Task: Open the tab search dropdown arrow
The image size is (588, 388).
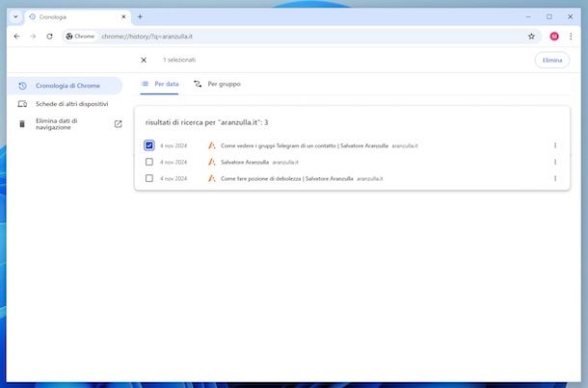Action: [15, 17]
